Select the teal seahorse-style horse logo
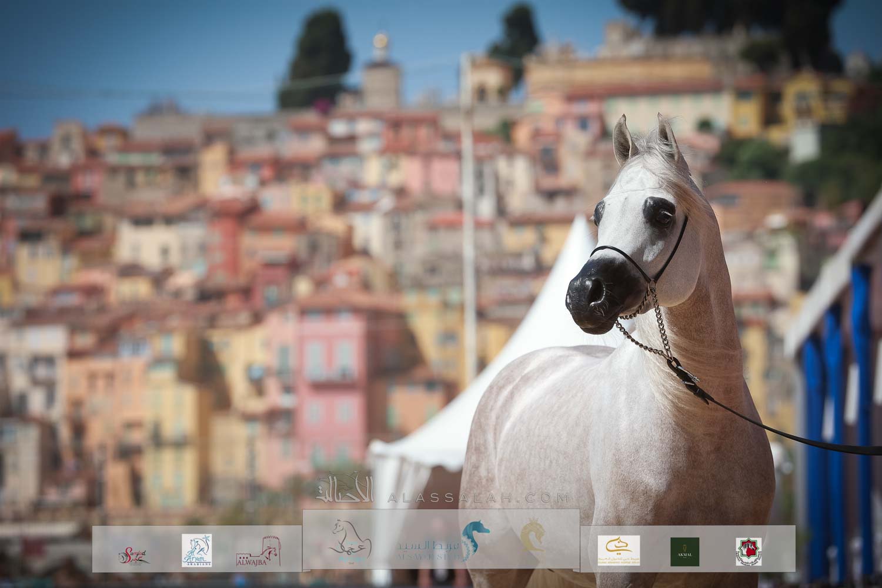Image resolution: width=882 pixels, height=588 pixels. tap(476, 540)
